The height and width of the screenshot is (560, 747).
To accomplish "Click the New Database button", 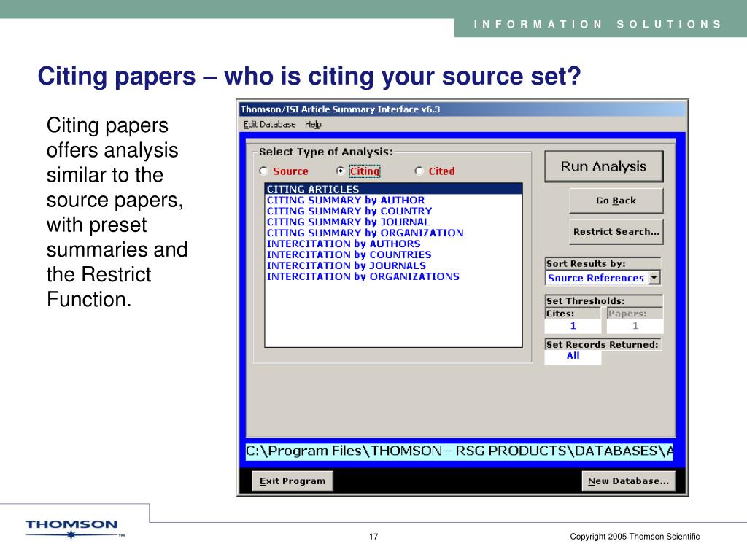I will (628, 481).
